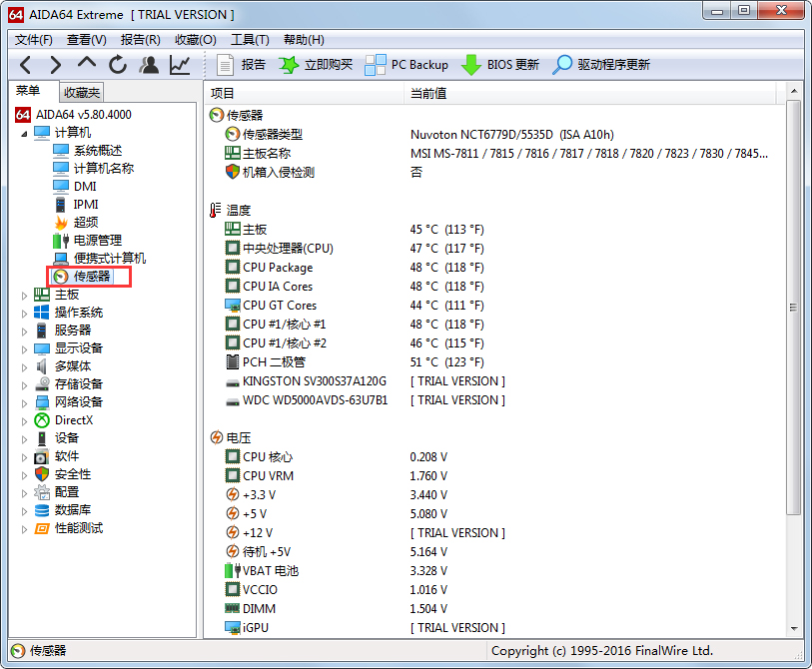Select the PCH 二极管 temperature row
This screenshot has height=669, width=812.
click(494, 362)
